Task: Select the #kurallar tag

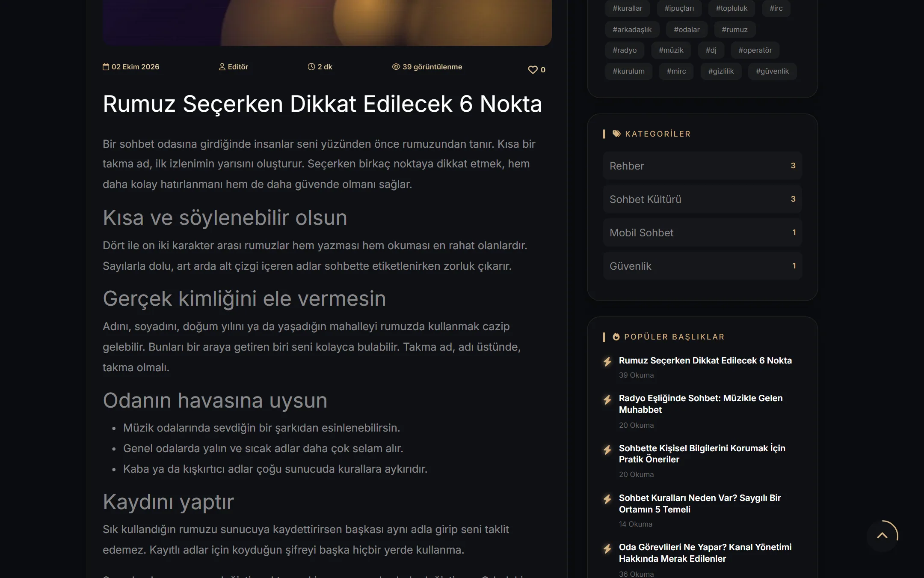Action: [627, 8]
